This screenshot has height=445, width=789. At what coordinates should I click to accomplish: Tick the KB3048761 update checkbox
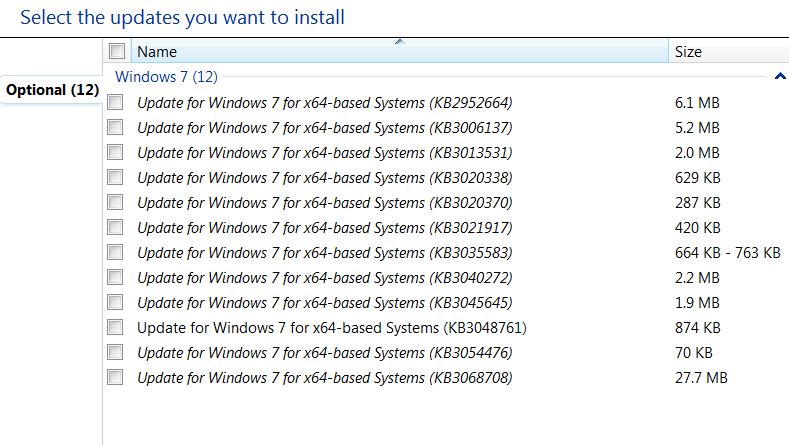(x=115, y=327)
